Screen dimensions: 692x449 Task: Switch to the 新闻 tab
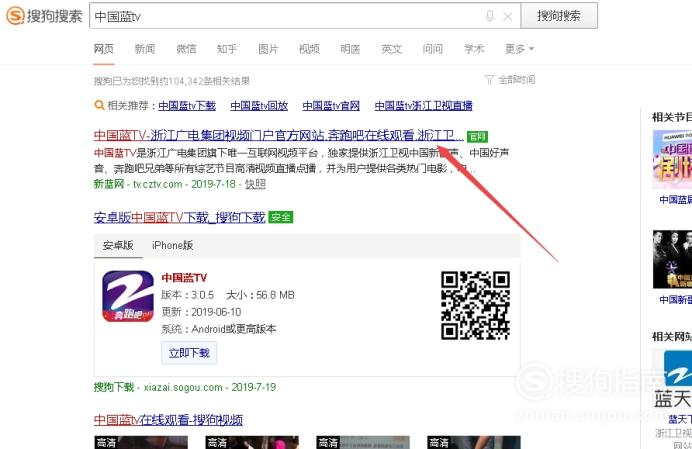[145, 49]
